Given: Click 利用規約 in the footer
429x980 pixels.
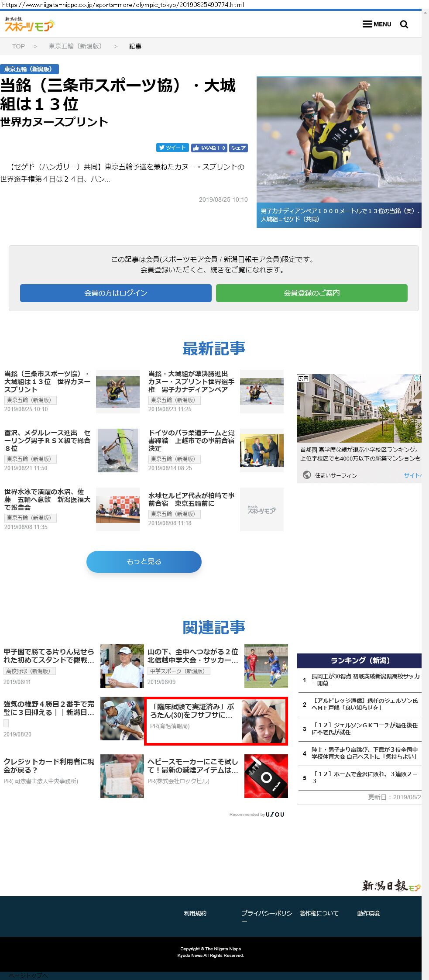Looking at the screenshot, I should click(195, 913).
